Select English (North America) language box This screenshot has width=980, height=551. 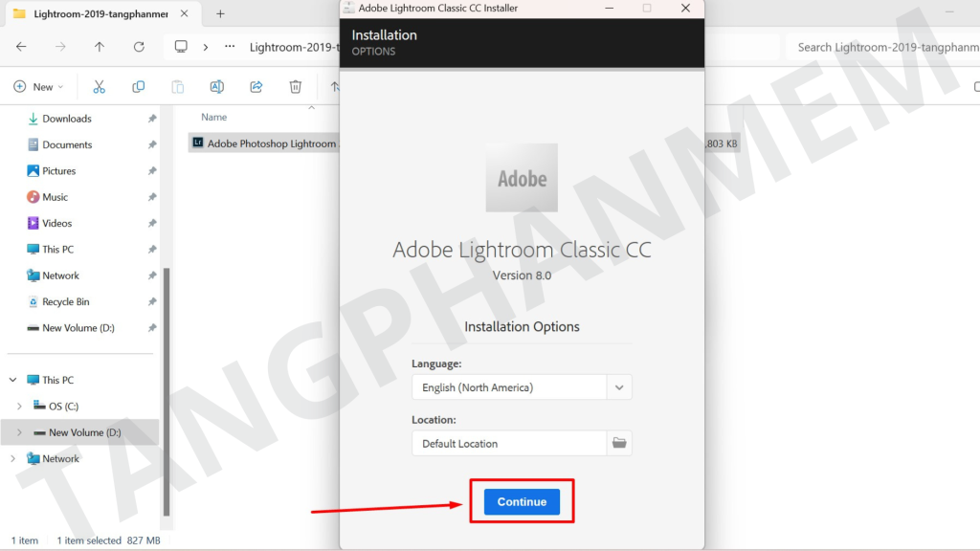(x=509, y=387)
